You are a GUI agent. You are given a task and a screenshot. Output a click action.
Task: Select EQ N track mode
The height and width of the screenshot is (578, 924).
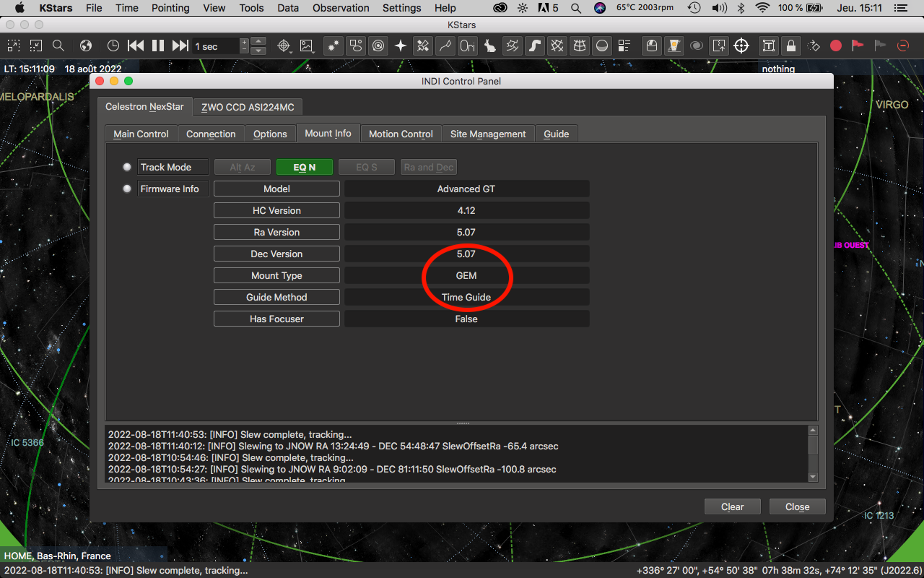305,167
